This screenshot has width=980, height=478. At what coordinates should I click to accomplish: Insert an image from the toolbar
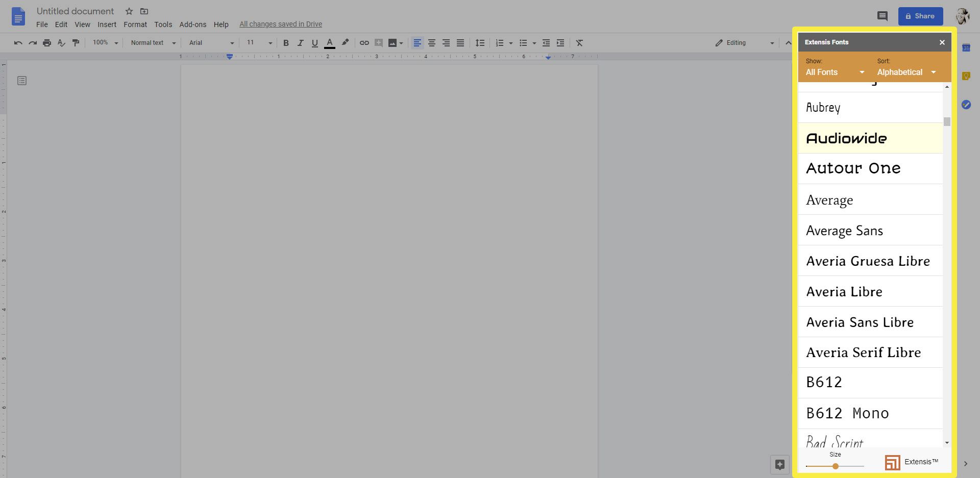[393, 43]
